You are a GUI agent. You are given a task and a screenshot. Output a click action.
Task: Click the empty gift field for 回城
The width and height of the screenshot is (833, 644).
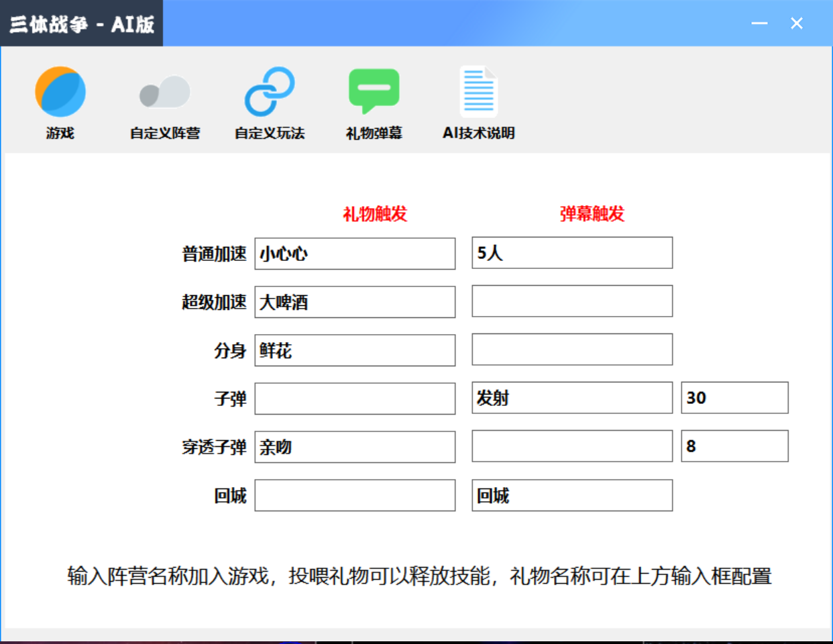355,496
